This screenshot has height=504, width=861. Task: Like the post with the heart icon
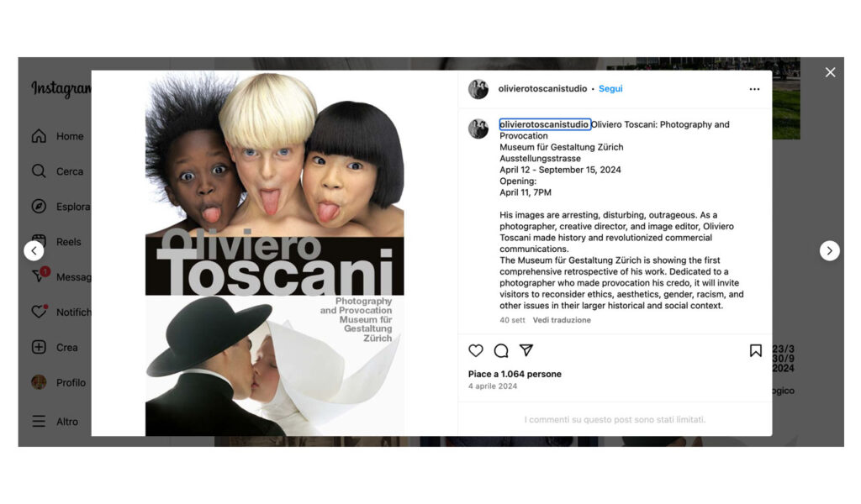click(x=476, y=350)
